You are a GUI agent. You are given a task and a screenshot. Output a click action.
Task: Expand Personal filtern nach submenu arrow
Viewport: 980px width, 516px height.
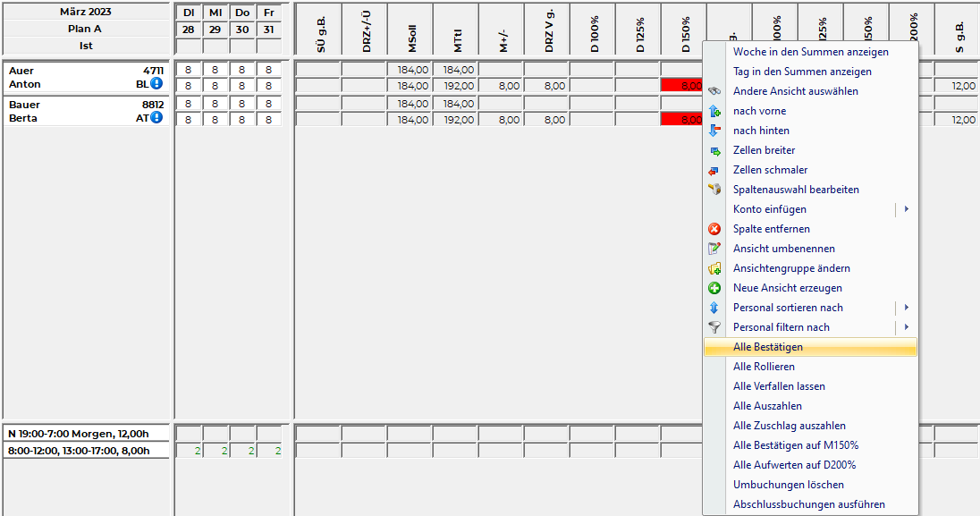[x=906, y=327]
